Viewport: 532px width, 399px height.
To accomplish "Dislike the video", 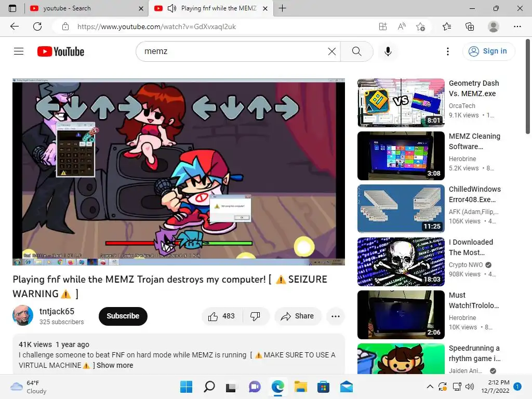I will pyautogui.click(x=256, y=316).
